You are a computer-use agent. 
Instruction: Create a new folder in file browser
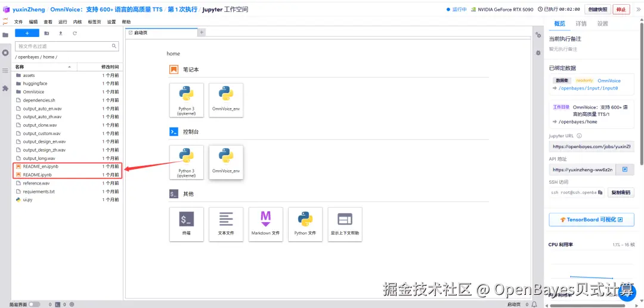click(47, 33)
